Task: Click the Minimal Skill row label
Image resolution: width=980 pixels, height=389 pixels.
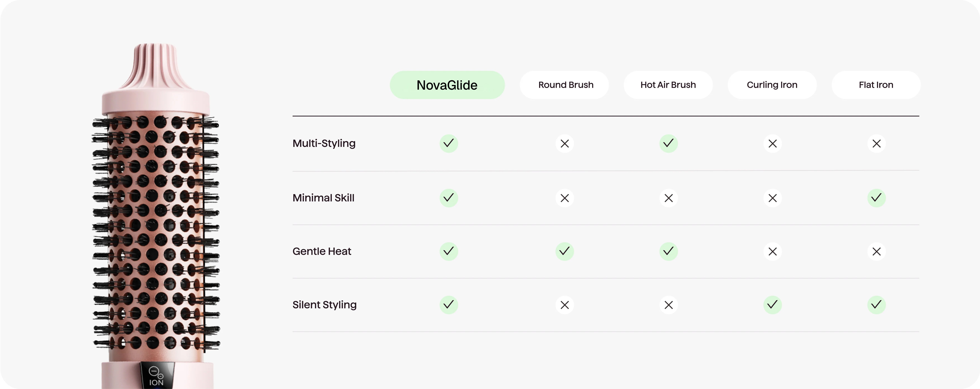Action: tap(323, 198)
